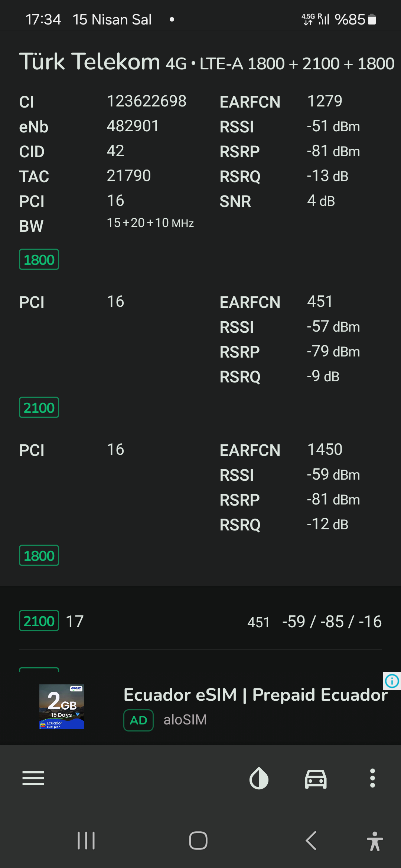Tap the Android recent apps button
The height and width of the screenshot is (868, 401).
point(86,841)
